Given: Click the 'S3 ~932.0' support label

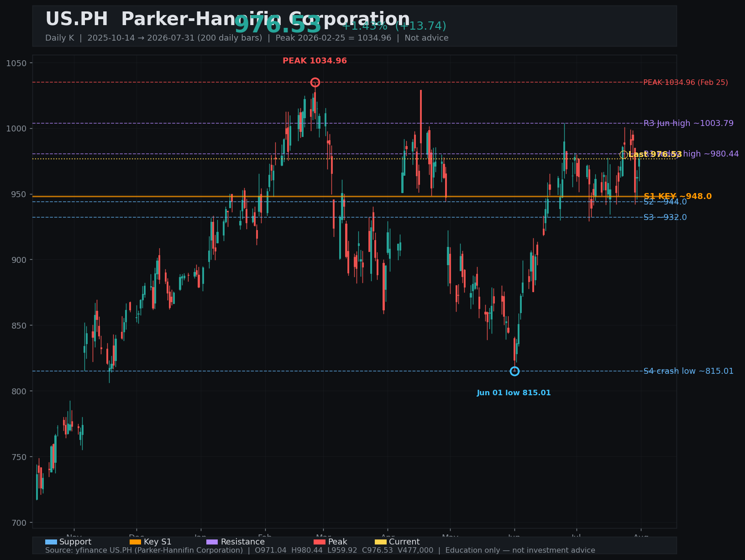Looking at the screenshot, I should tap(665, 217).
